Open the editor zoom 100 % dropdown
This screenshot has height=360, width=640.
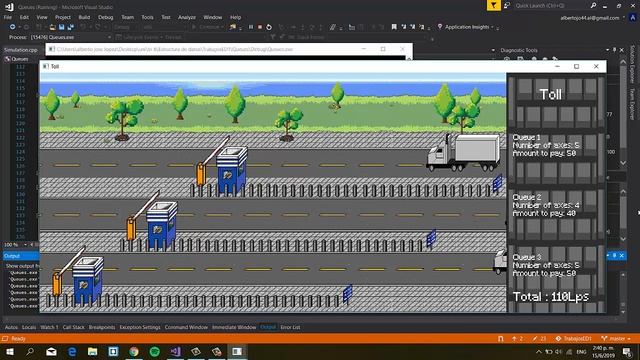pos(16,244)
